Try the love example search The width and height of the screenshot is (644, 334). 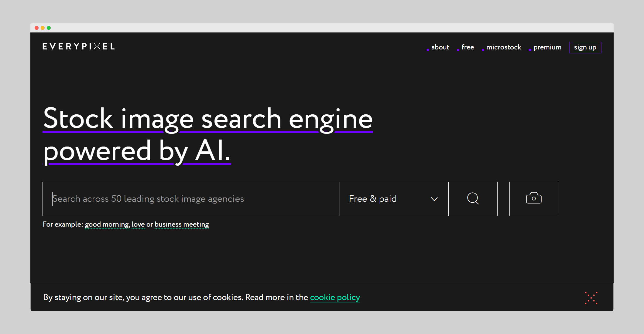pyautogui.click(x=138, y=224)
